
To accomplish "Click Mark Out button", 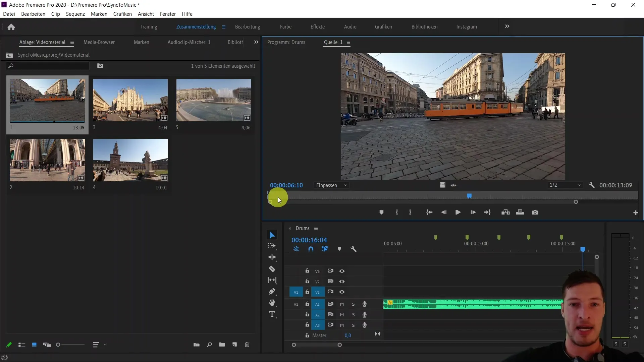I will coord(410,212).
